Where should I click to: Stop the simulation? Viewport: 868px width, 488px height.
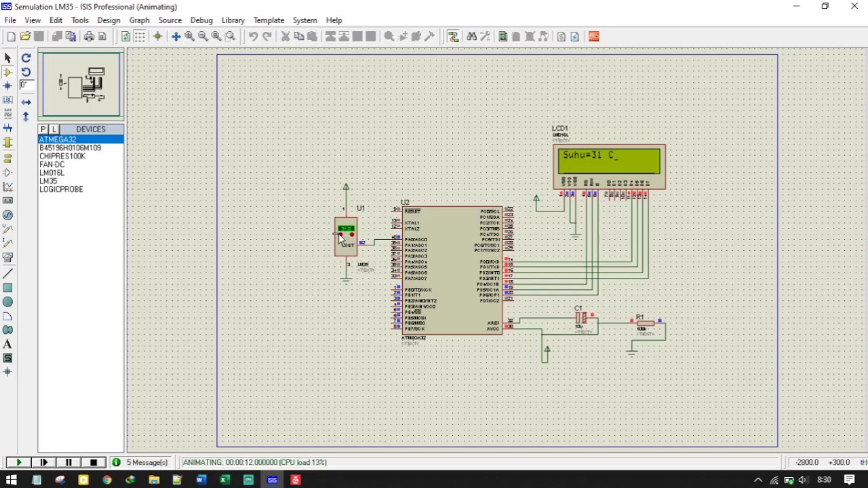point(94,462)
